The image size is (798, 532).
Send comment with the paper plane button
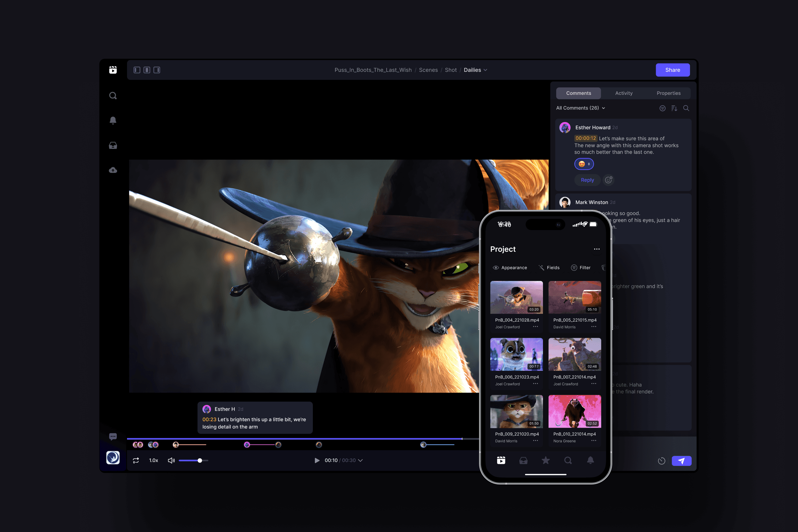point(681,461)
